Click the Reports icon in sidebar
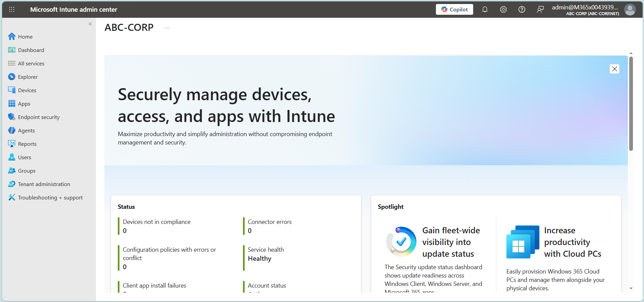644x302 pixels. point(12,143)
